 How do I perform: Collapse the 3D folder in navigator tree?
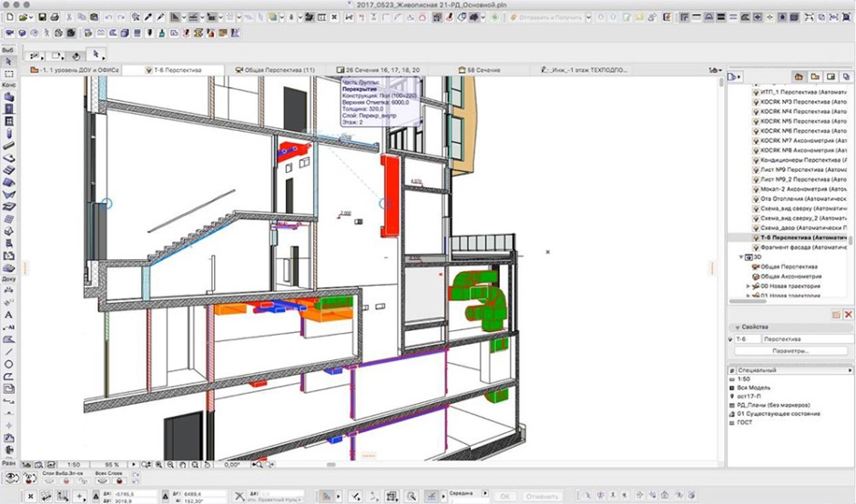[741, 257]
